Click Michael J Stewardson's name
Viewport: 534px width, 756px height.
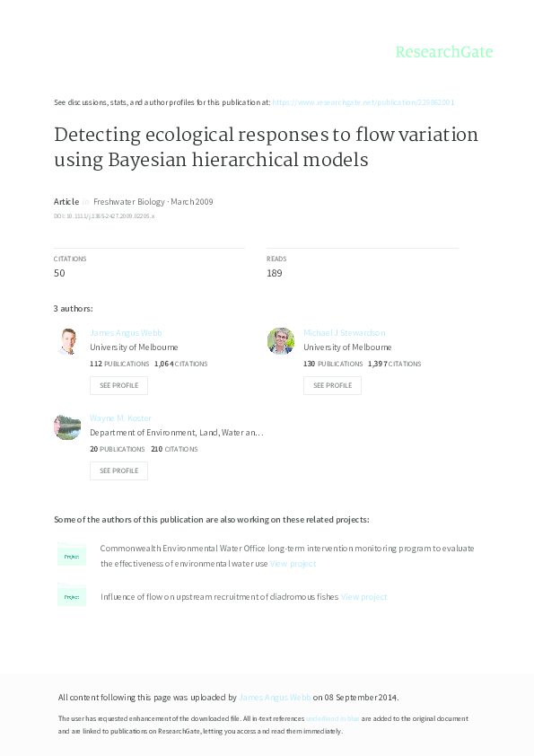point(343,332)
